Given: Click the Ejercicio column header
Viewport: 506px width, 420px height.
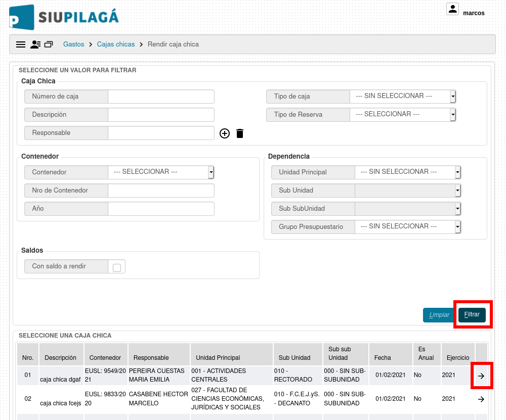Looking at the screenshot, I should tap(458, 354).
